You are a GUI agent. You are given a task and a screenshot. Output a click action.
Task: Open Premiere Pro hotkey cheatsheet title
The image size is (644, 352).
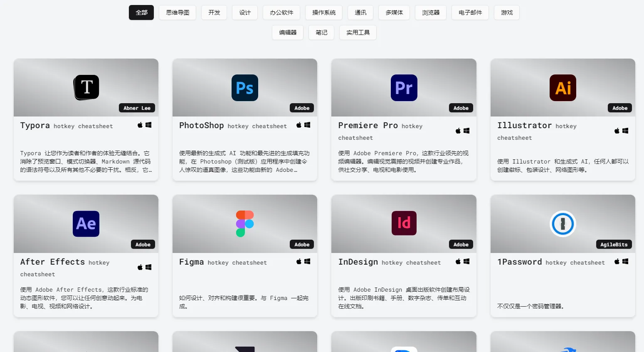[x=380, y=131]
